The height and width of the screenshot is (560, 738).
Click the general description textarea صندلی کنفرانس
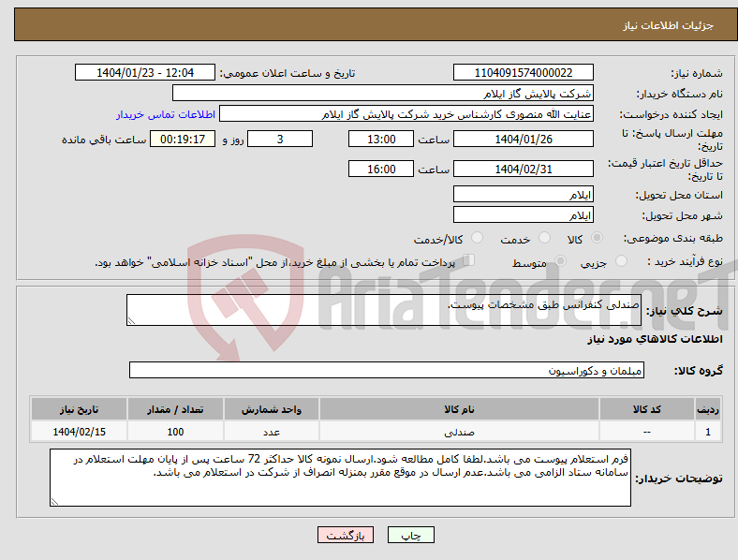tap(384, 310)
